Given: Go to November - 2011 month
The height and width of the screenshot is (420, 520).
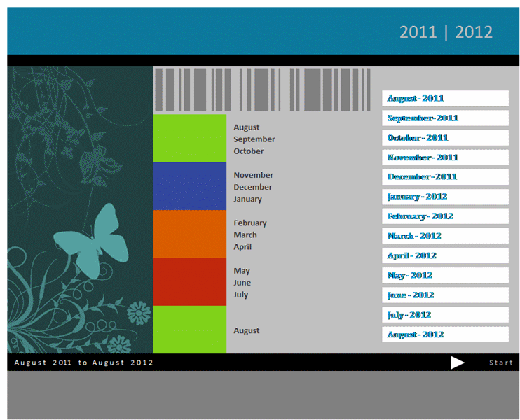Looking at the screenshot, I should 445,157.
